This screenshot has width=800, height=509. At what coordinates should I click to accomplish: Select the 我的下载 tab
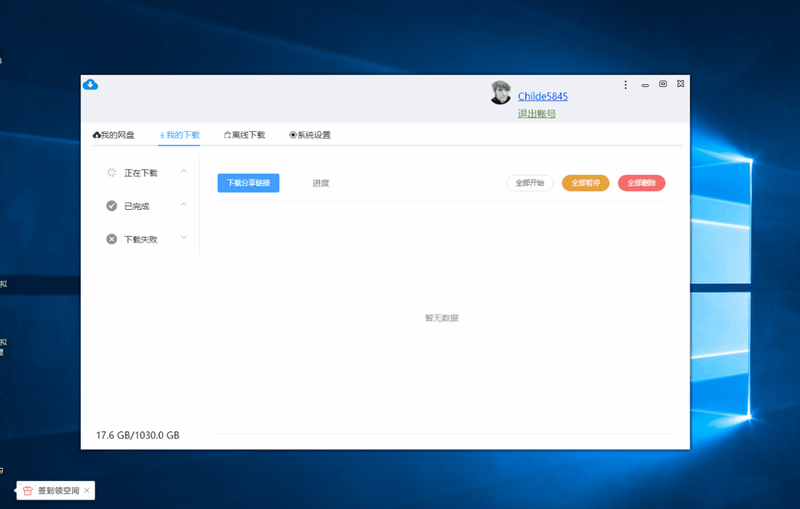pos(179,135)
